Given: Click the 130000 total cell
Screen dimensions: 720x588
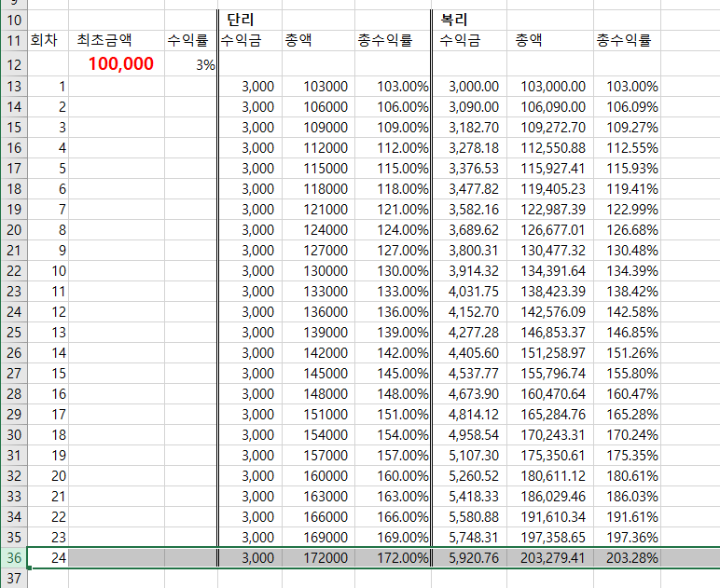Looking at the screenshot, I should coord(318,270).
